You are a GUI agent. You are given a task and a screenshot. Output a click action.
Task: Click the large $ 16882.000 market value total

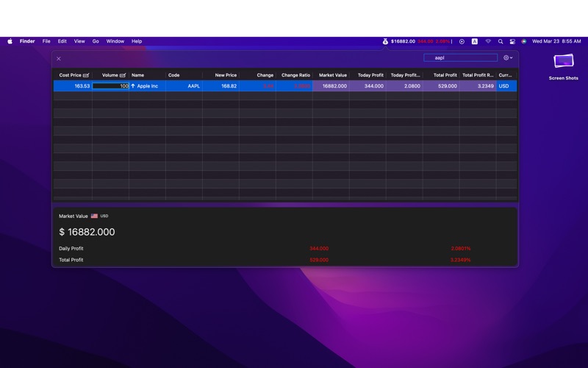(x=87, y=232)
